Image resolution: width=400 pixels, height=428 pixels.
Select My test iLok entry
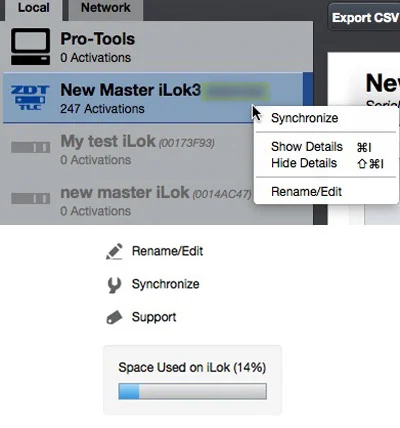(128, 149)
